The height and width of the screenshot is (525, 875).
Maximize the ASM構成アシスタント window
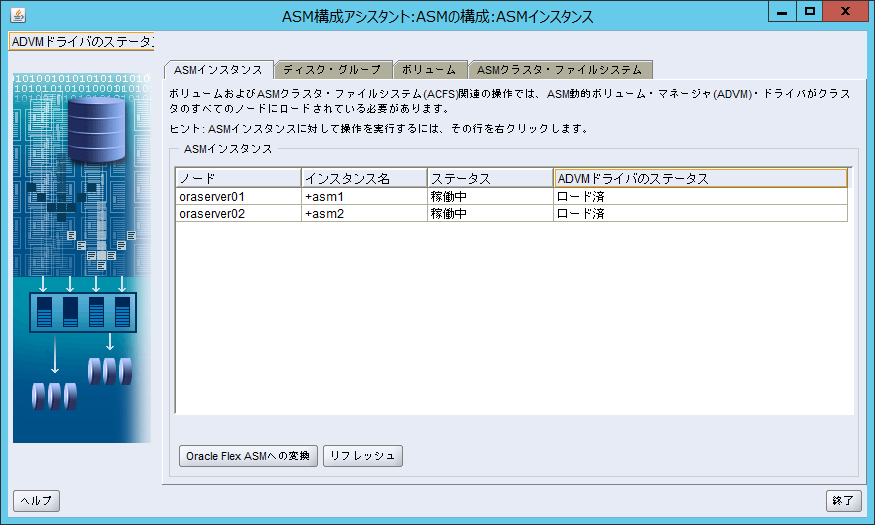pyautogui.click(x=810, y=12)
